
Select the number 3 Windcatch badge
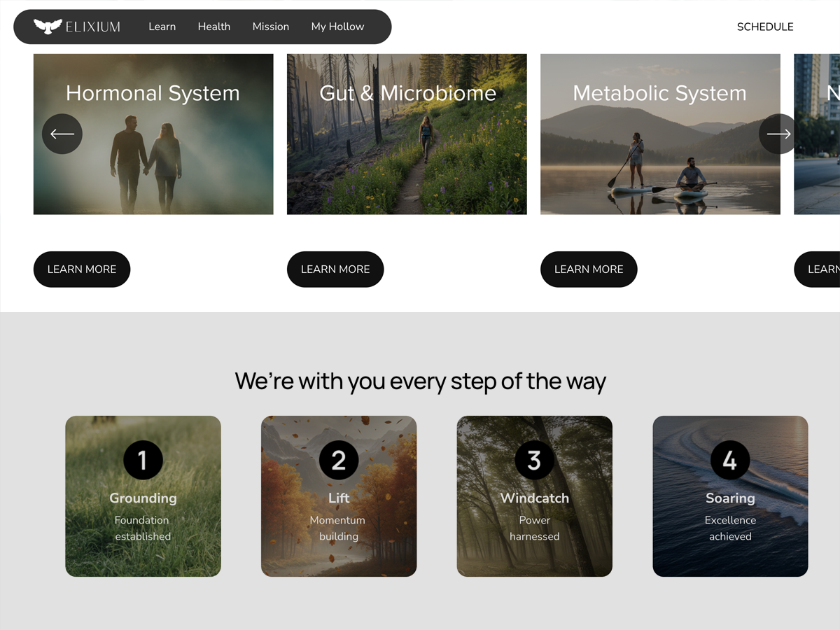pos(534,460)
